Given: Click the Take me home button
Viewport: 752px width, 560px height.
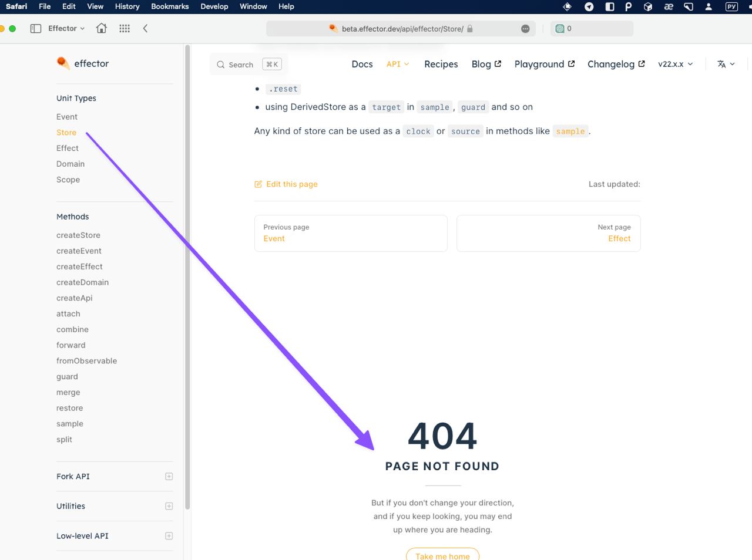Looking at the screenshot, I should [x=442, y=555].
